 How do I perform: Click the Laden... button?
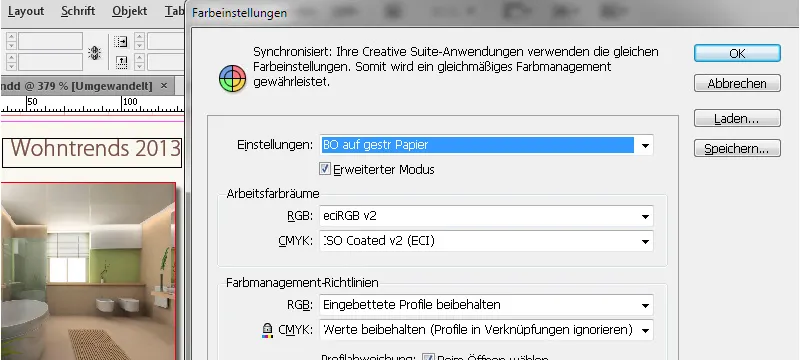coord(737,118)
